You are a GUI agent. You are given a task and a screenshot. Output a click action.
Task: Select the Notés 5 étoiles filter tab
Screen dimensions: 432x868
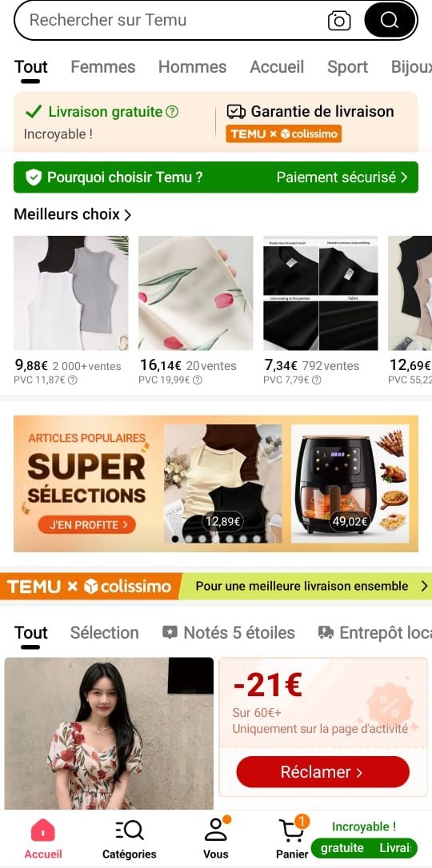pyautogui.click(x=228, y=633)
